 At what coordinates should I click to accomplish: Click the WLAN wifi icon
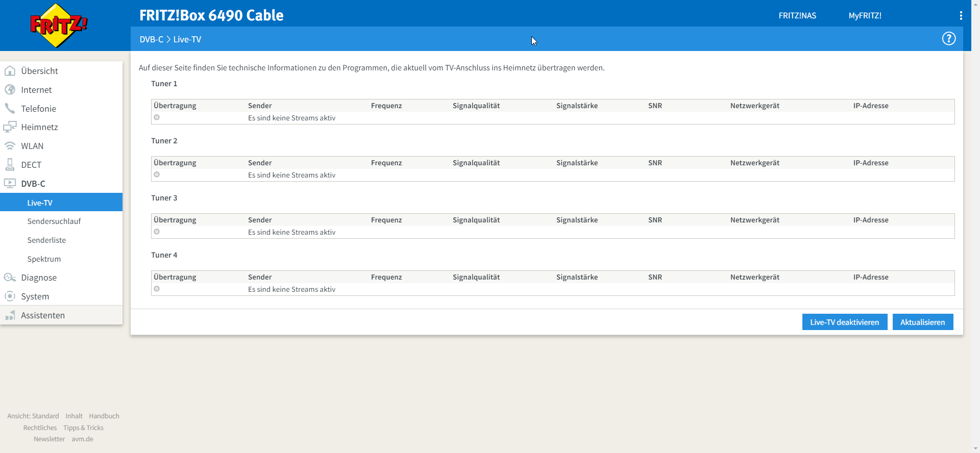tap(10, 146)
